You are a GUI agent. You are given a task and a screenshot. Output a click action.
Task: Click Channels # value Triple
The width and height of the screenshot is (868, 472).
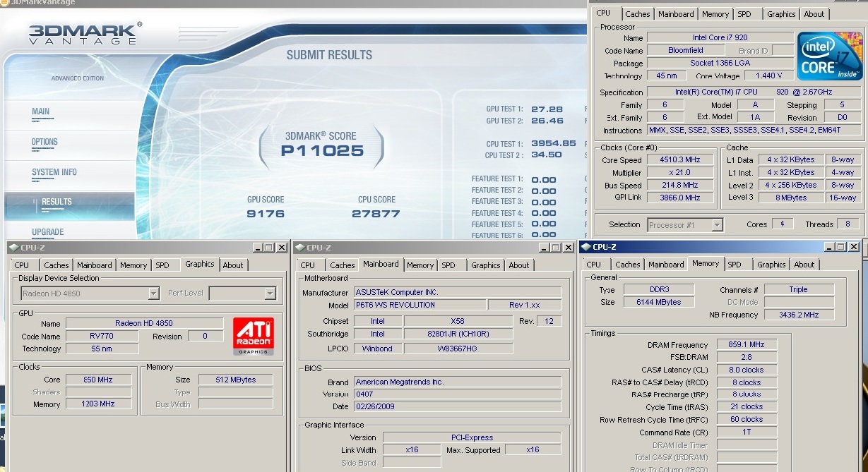coord(799,289)
